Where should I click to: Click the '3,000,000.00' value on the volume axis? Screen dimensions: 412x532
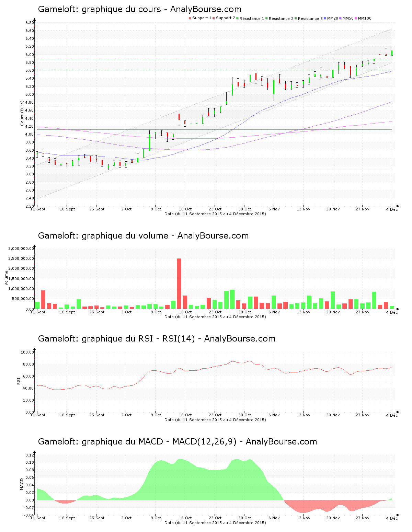[21, 248]
